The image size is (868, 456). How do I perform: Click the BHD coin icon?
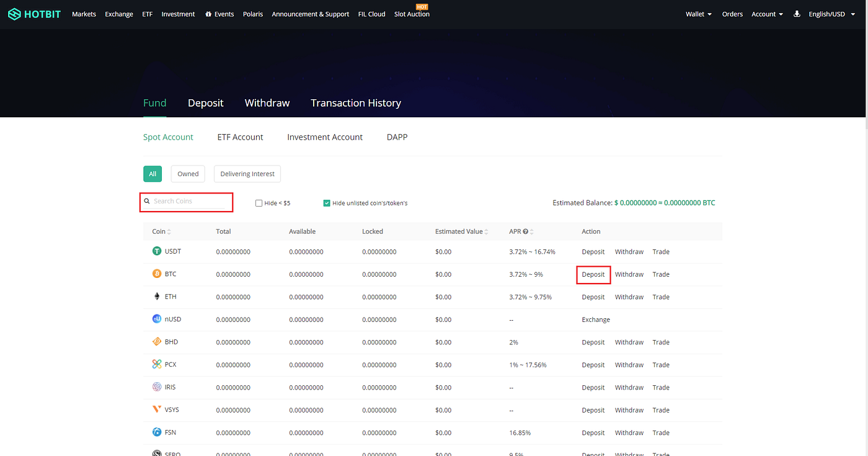(157, 342)
